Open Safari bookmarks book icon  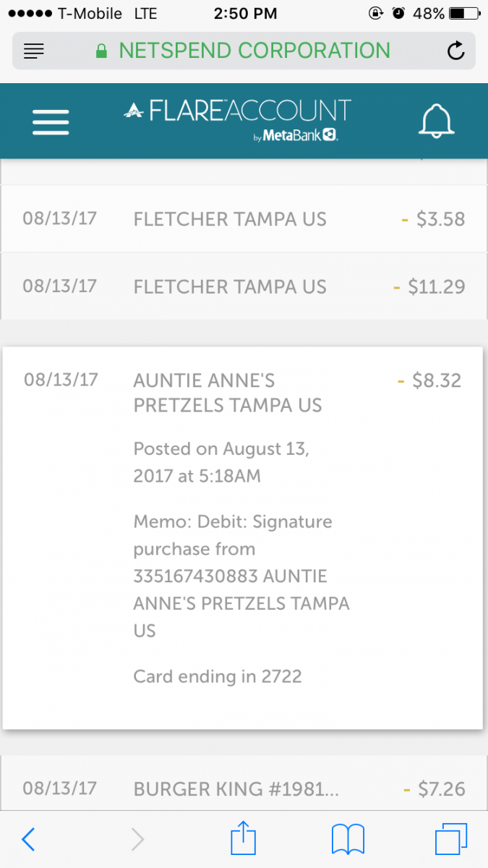point(348,839)
